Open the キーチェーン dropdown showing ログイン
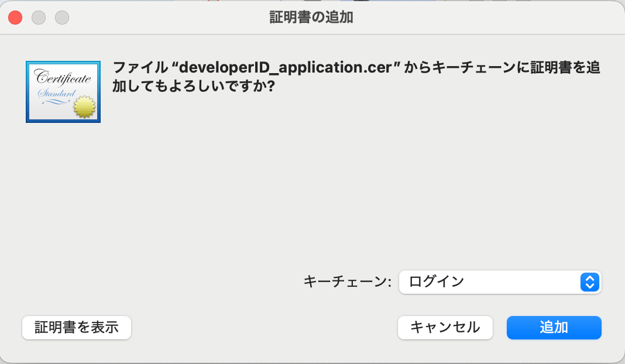This screenshot has height=364, width=625. click(500, 282)
